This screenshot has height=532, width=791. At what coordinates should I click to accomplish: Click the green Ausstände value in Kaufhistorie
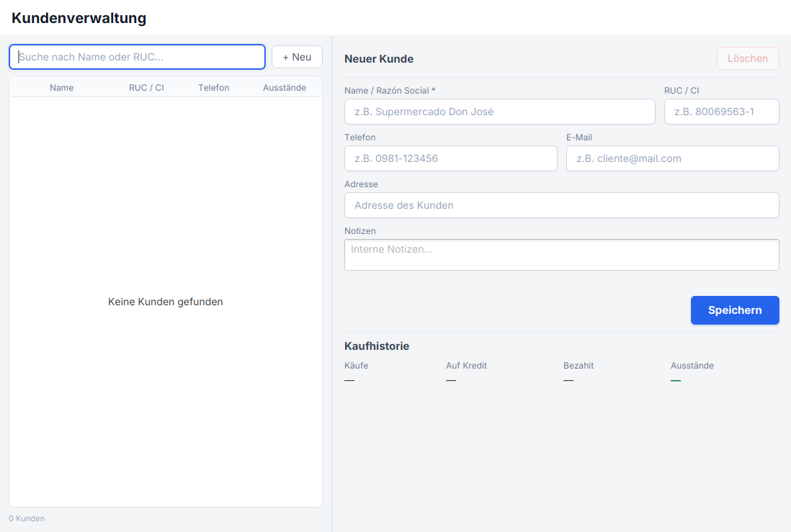(676, 380)
